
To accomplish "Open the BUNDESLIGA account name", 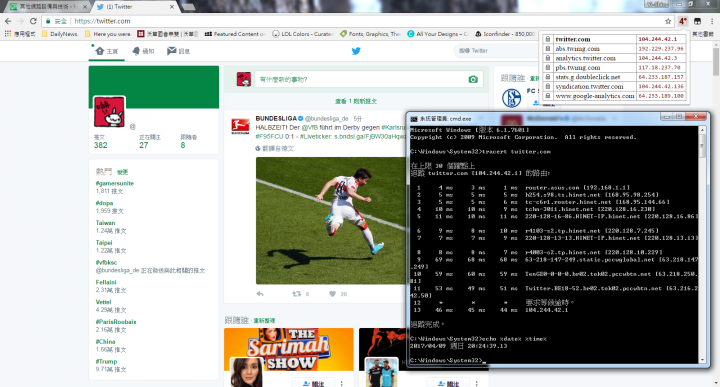I will click(276, 118).
